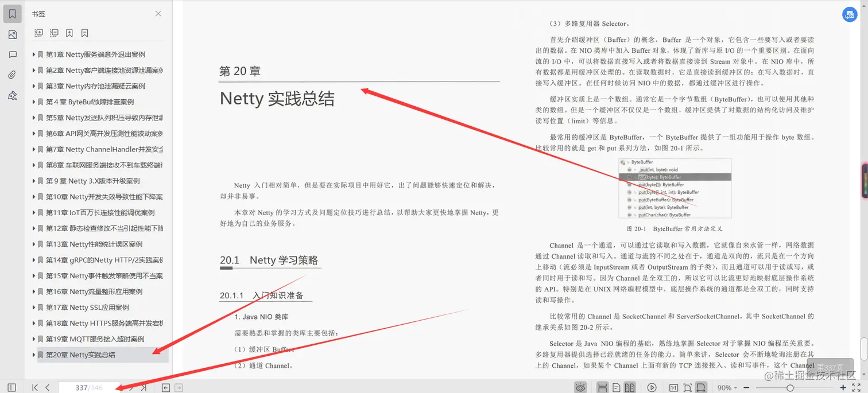Toggle the eye reading mode icon
The width and height of the screenshot is (868, 393).
point(581,388)
